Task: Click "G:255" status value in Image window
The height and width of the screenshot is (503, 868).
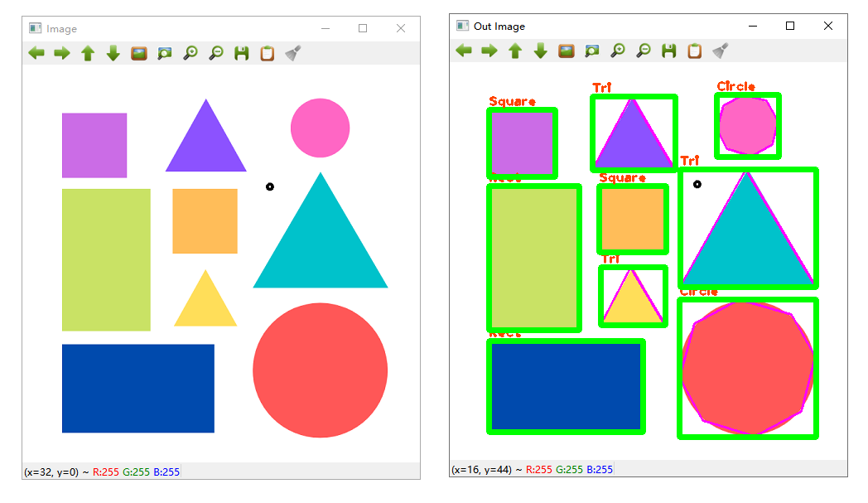Action: tap(136, 472)
